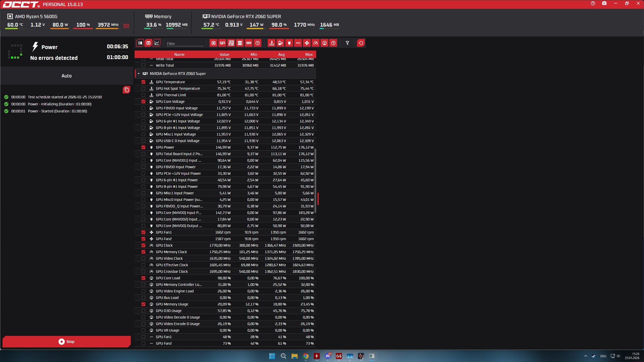The width and height of the screenshot is (644, 362).
Task: Uncheck the GPU Temperature checkbox
Action: click(143, 82)
